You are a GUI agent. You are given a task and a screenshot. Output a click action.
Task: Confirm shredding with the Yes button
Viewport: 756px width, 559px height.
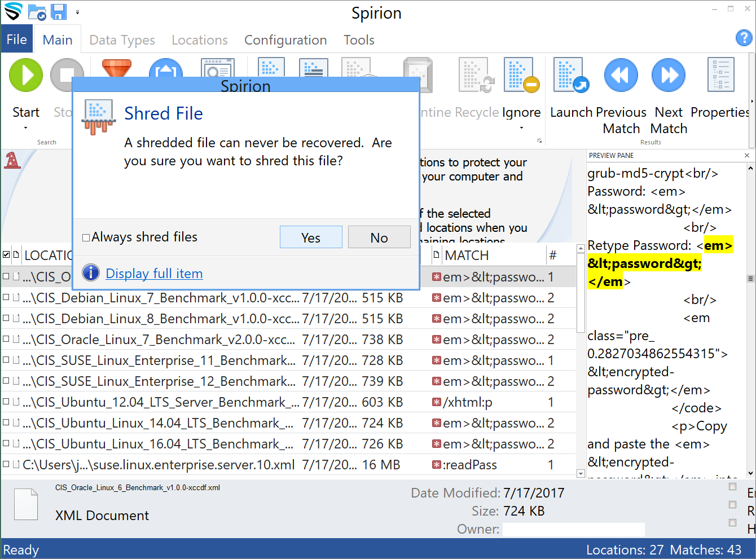pos(311,237)
